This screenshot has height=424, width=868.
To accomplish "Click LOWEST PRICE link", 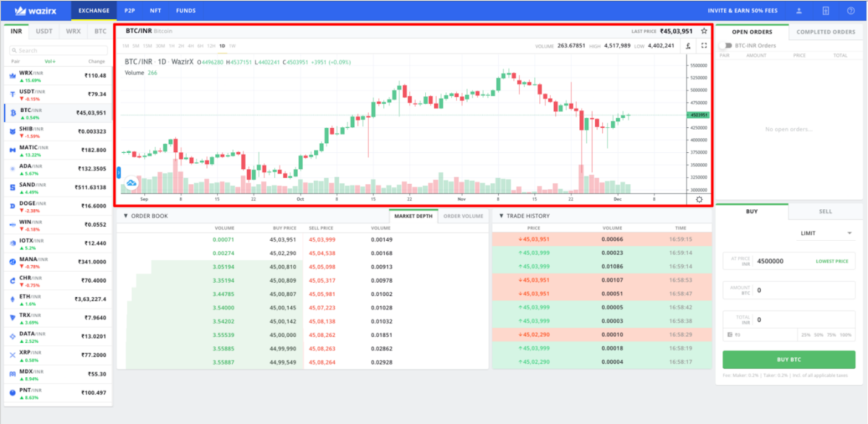I will (832, 261).
